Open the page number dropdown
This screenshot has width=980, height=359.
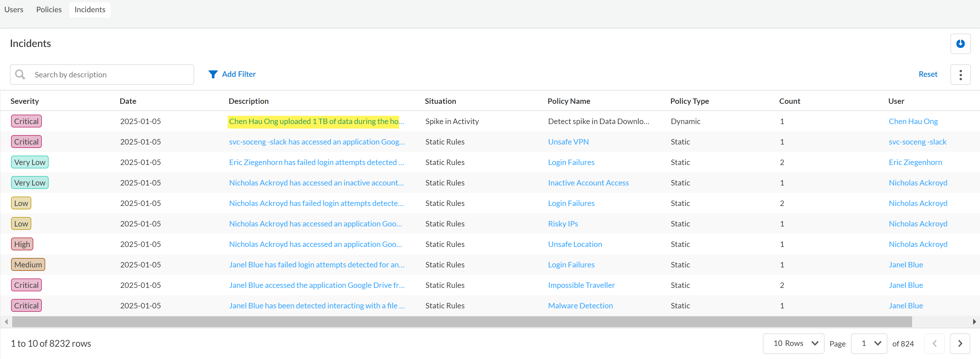(869, 343)
